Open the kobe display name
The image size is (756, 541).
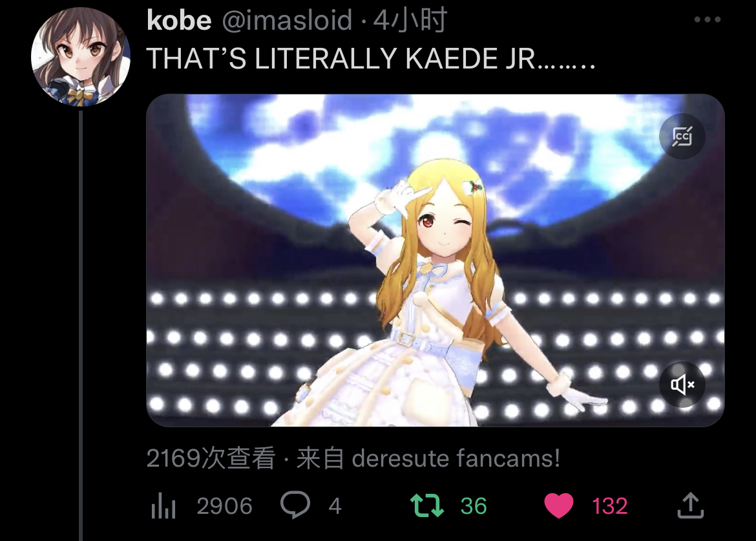pyautogui.click(x=179, y=20)
